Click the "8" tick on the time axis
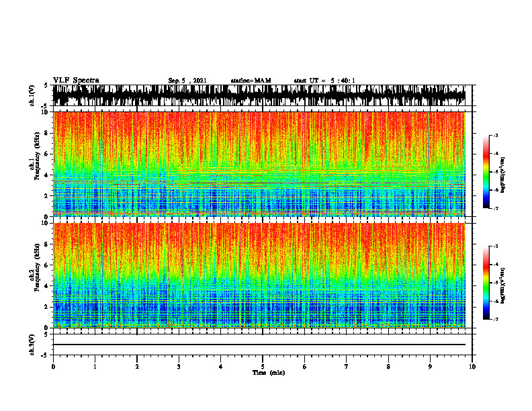The width and height of the screenshot is (532, 411). (388, 367)
